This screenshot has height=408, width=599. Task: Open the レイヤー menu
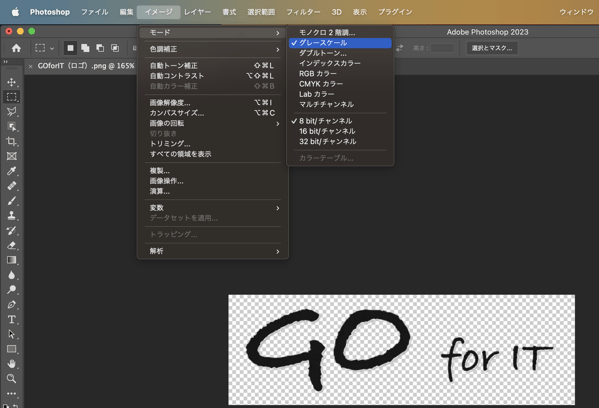197,12
